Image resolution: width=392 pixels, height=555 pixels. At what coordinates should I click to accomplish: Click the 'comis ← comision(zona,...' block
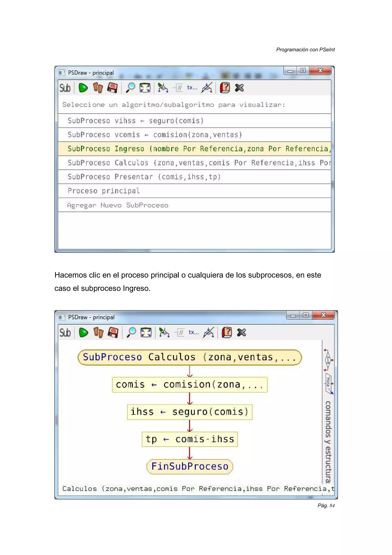[190, 385]
